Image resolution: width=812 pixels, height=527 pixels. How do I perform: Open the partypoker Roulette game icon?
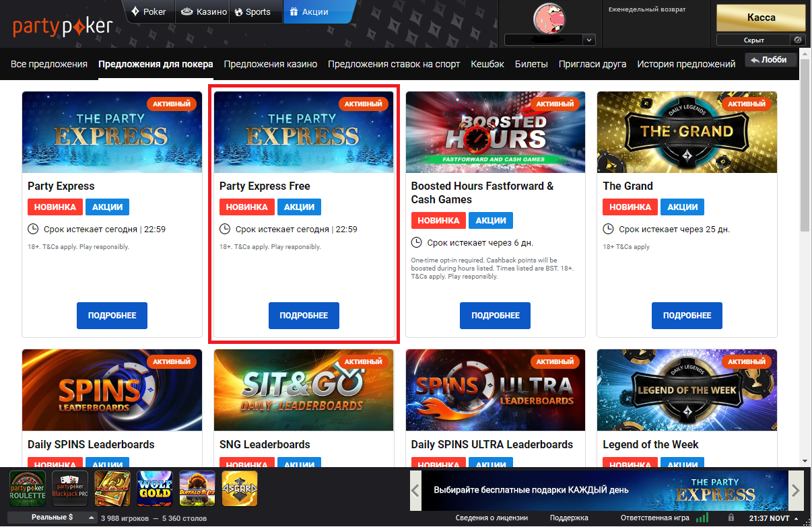click(x=27, y=489)
